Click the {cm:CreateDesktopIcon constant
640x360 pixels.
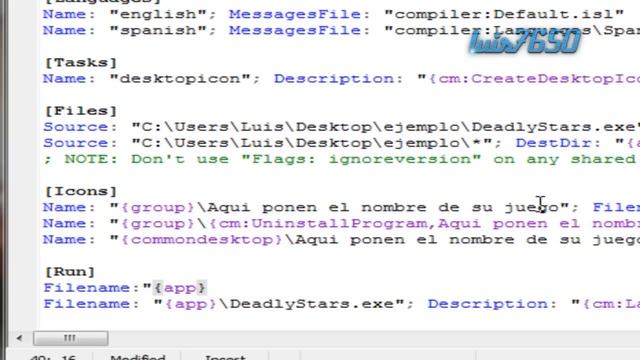pyautogui.click(x=533, y=78)
